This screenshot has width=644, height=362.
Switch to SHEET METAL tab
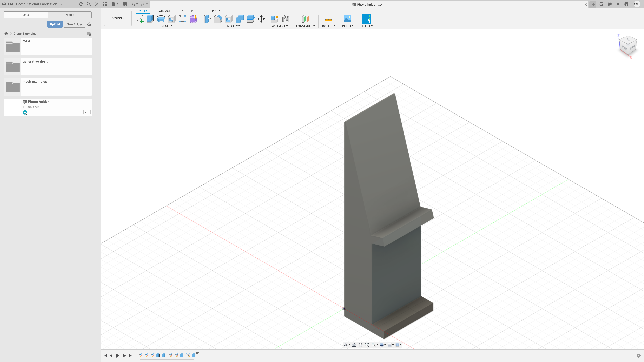[191, 11]
